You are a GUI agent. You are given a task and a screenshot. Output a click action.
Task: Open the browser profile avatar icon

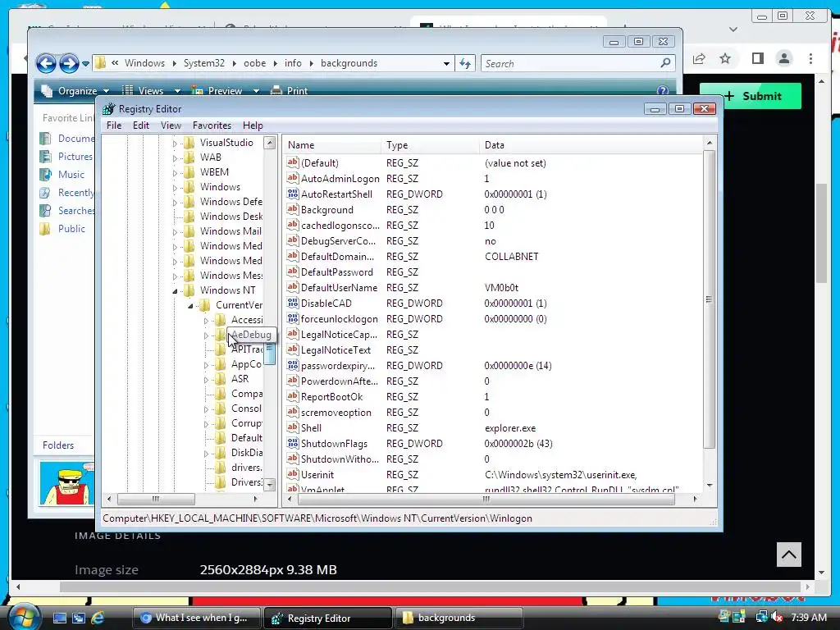tap(783, 58)
